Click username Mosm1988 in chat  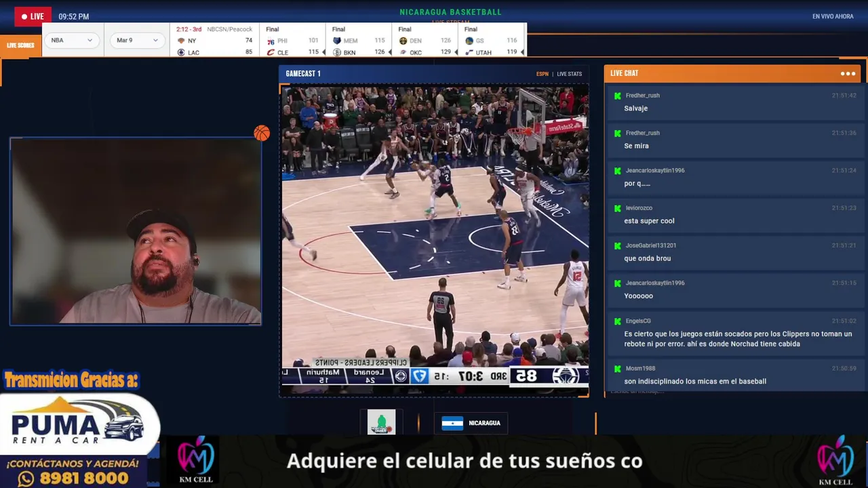point(640,369)
